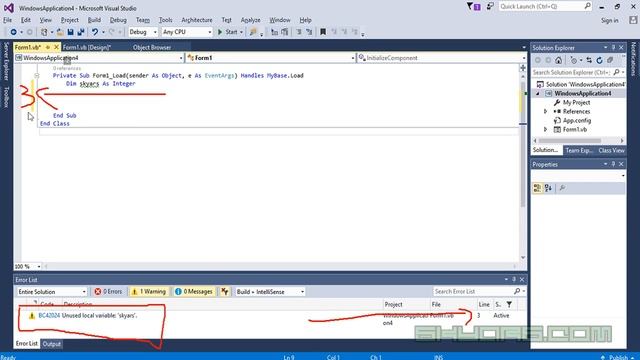Expand the Form1.vb node in Solution Explorer
The height and width of the screenshot is (360, 640).
click(545, 129)
